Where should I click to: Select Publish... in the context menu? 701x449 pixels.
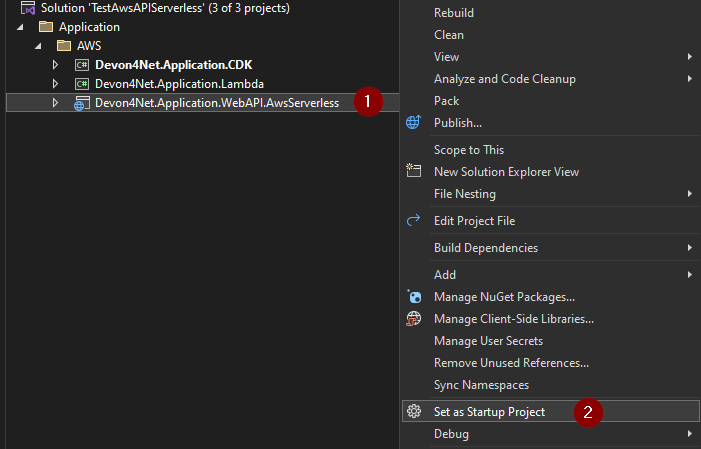458,123
